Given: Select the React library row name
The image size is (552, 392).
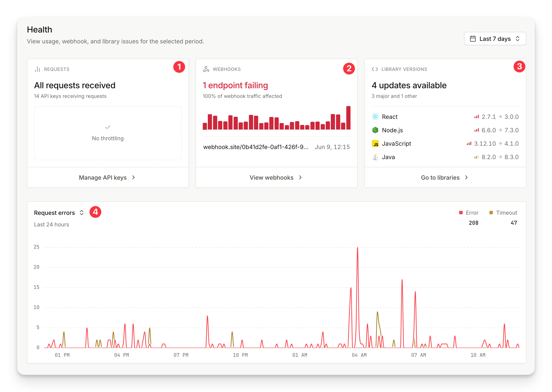Looking at the screenshot, I should tap(390, 117).
